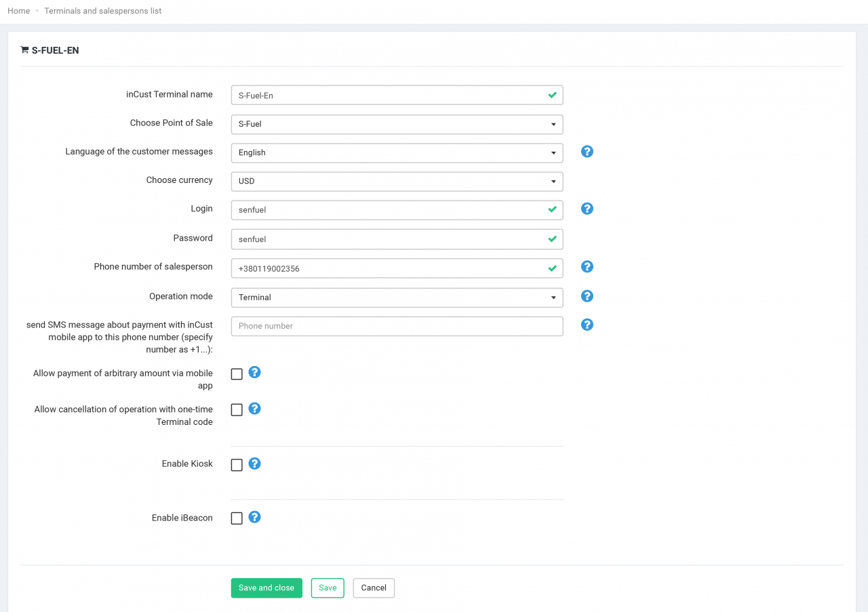View help for Phone number of salesperson
Viewport: 868px width, 612px height.
click(x=586, y=266)
